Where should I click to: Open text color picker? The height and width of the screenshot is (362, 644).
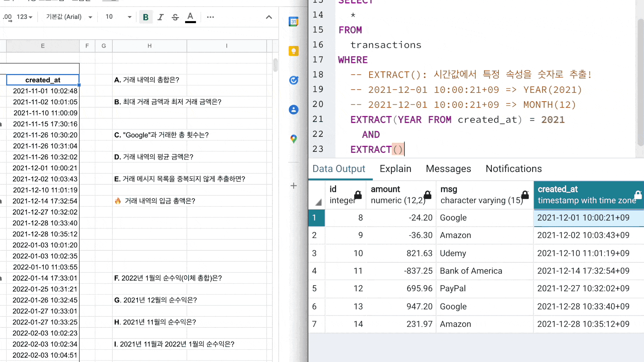coord(190,17)
